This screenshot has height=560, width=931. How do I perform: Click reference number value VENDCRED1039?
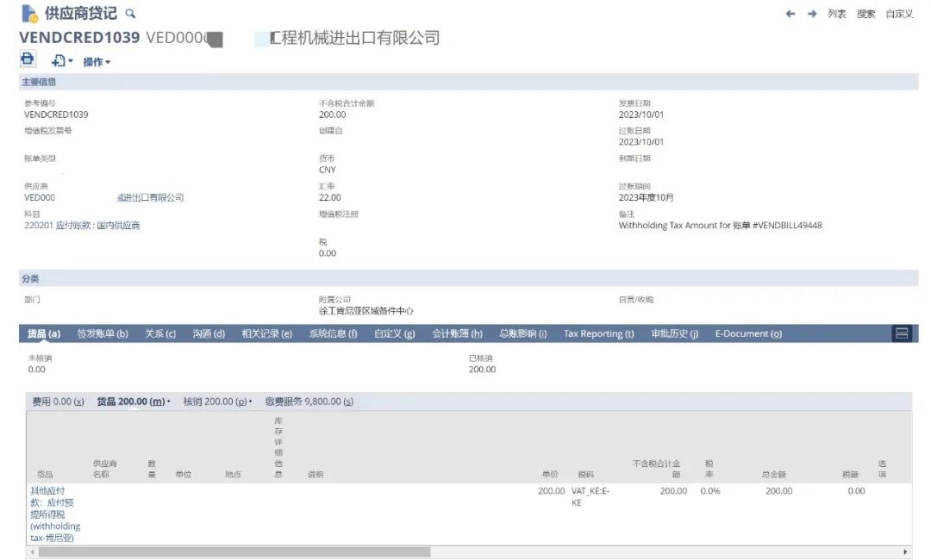tap(56, 115)
